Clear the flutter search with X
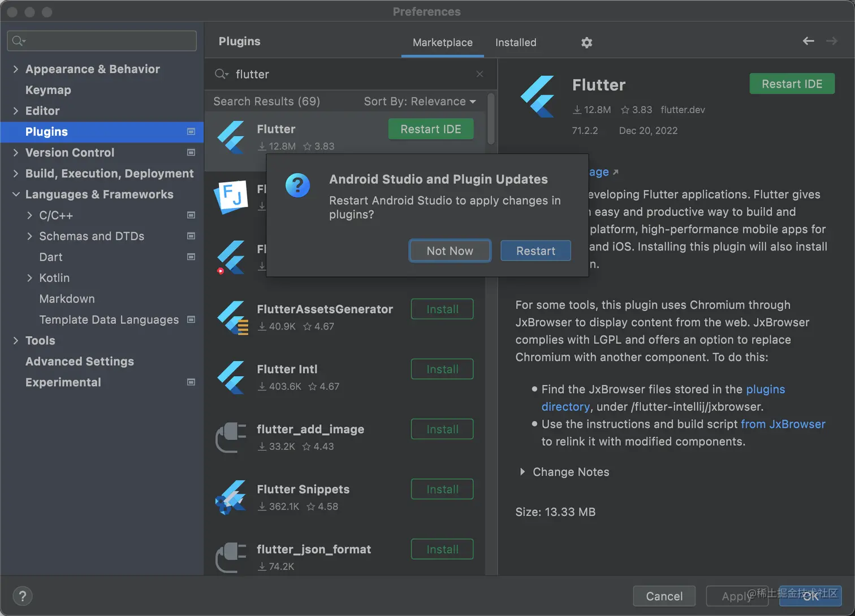The image size is (855, 616). point(480,74)
